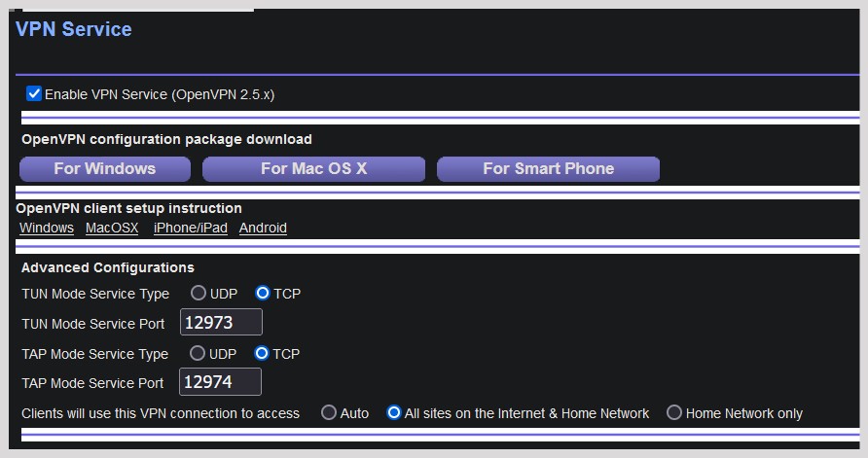Choose All sites on Internet & Home Network
Viewport: 868px width, 458px height.
(394, 413)
